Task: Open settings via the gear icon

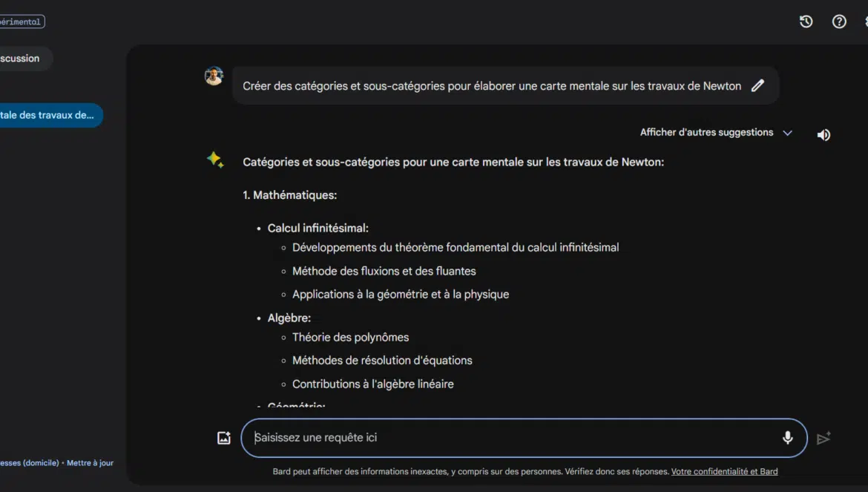Action: [865, 22]
